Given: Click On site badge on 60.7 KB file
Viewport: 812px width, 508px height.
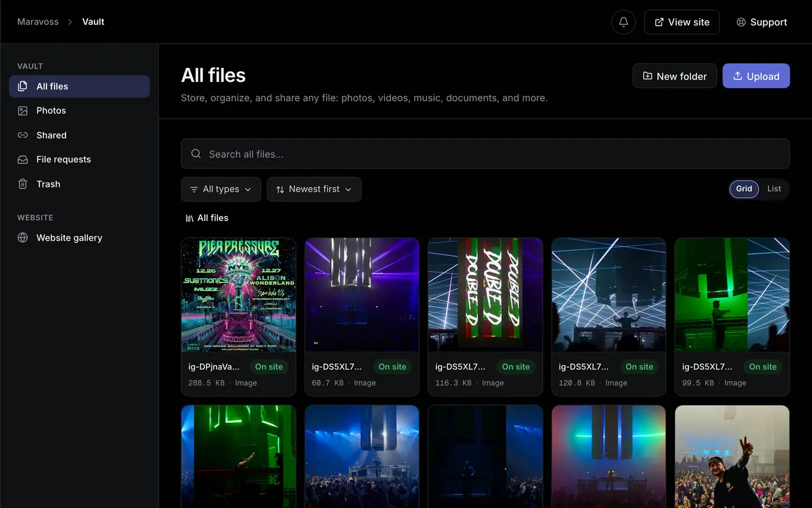Looking at the screenshot, I should click(x=393, y=366).
